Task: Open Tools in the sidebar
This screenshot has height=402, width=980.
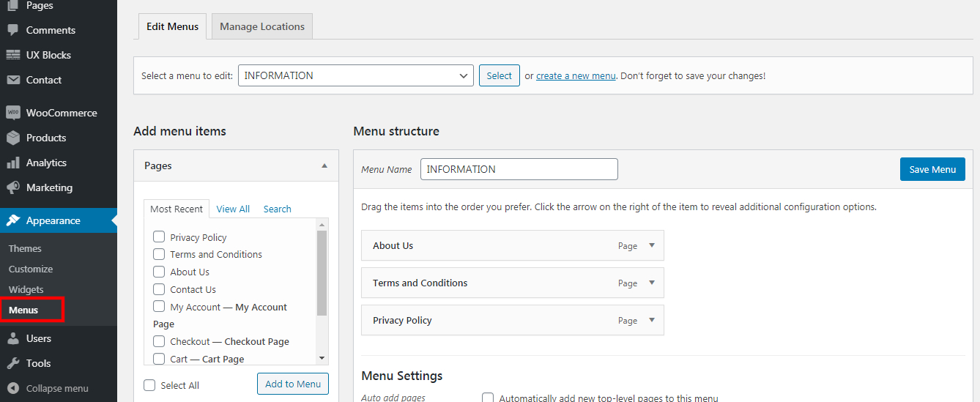Action: click(x=38, y=363)
